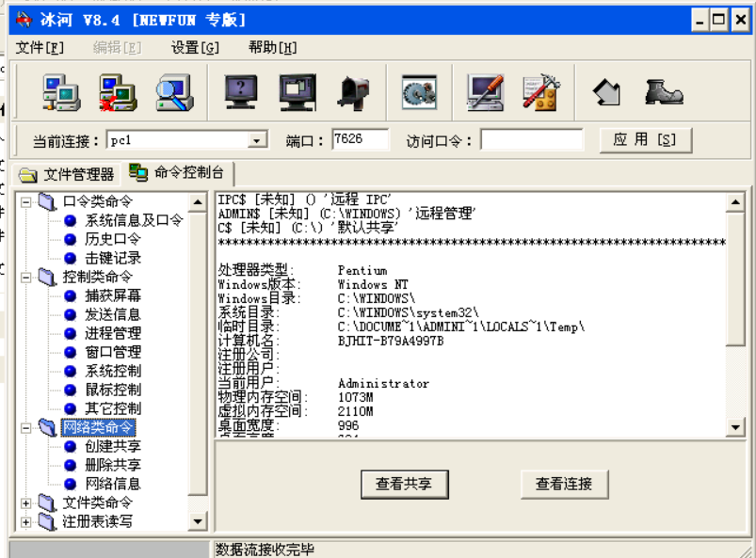Select 删除共享 in the tree
This screenshot has width=756, height=558.
[x=113, y=465]
